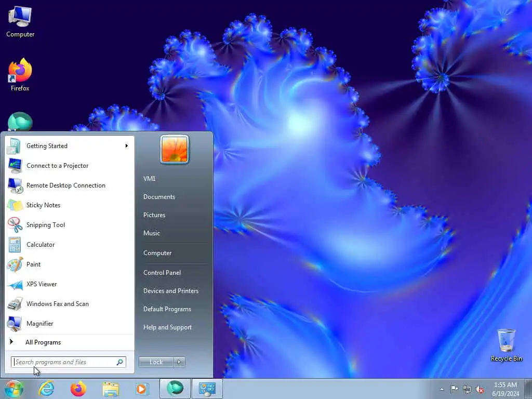The width and height of the screenshot is (532, 399).
Task: Click the Lock button
Action: tap(156, 362)
